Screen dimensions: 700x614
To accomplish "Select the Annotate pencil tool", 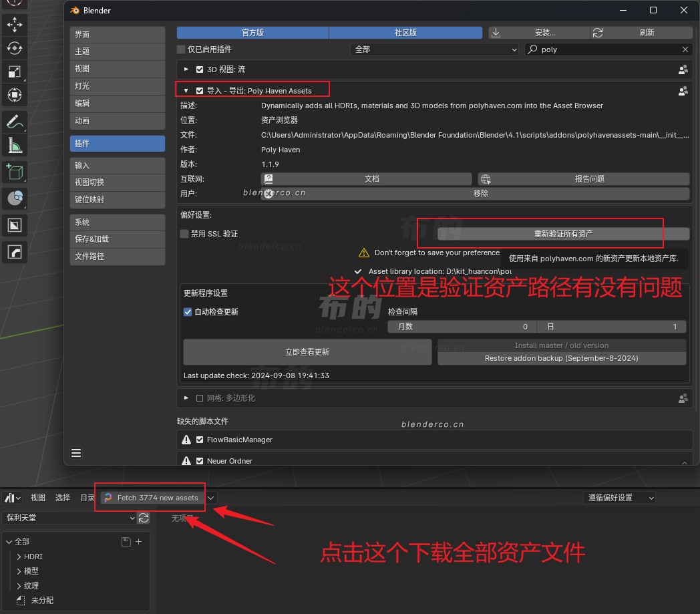I will click(x=14, y=122).
